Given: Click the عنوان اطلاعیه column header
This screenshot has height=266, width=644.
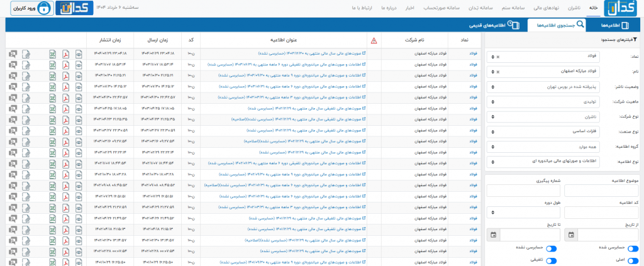Looking at the screenshot, I should [284, 40].
